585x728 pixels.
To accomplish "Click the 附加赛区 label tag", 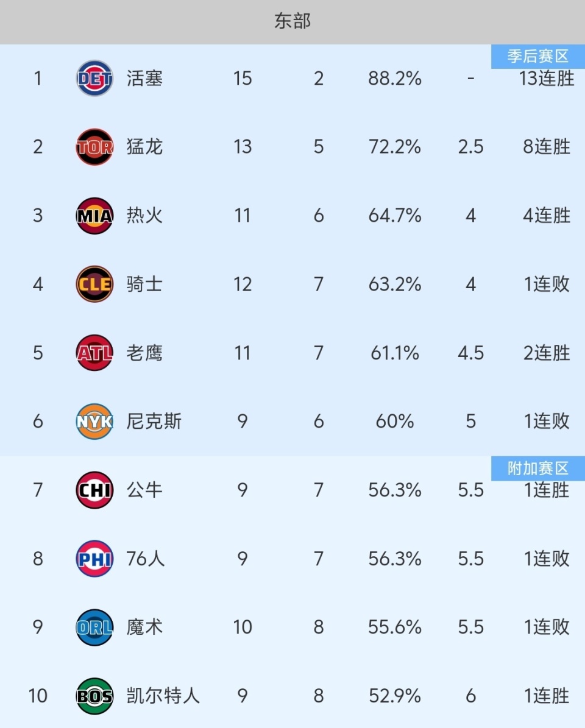I will point(537,468).
